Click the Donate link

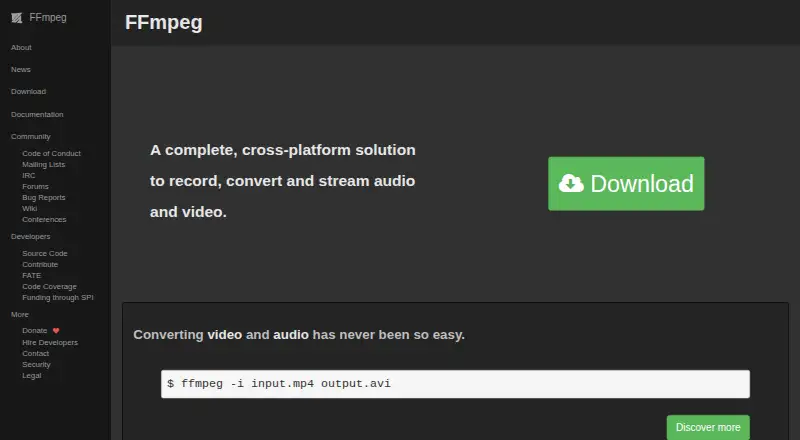(35, 331)
